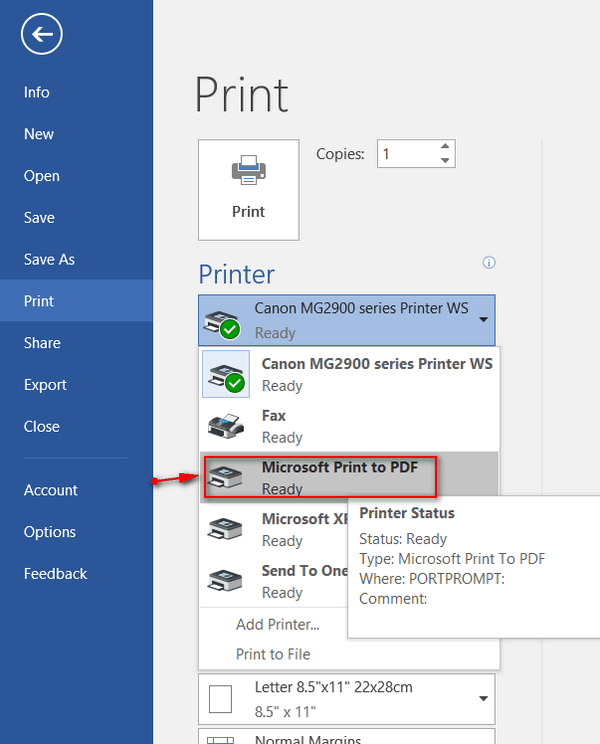Open the Info page in the sidebar
This screenshot has height=744, width=600.
click(37, 92)
